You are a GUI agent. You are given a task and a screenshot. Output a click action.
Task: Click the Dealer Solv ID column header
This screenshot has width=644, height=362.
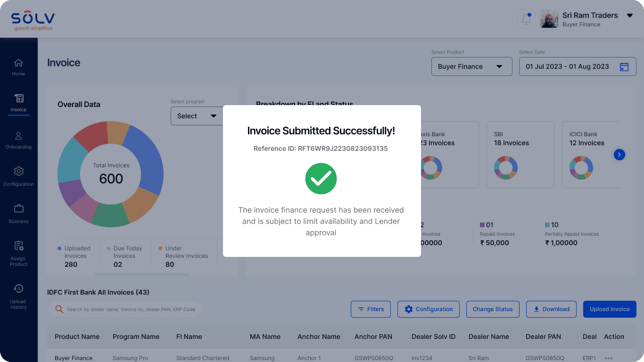[x=434, y=337]
